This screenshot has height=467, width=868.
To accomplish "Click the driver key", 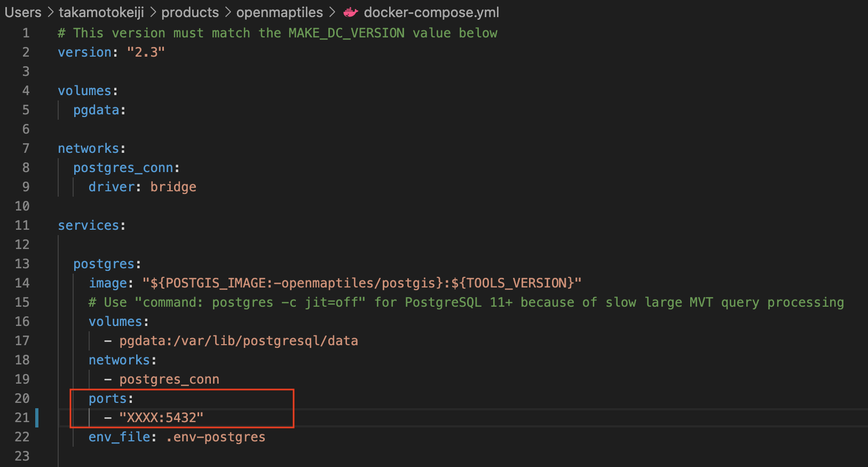I will [111, 187].
